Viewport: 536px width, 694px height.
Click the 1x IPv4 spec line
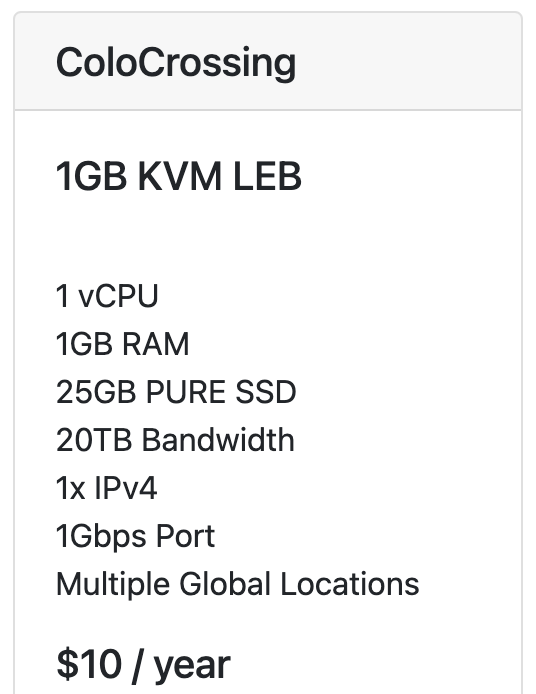(106, 488)
